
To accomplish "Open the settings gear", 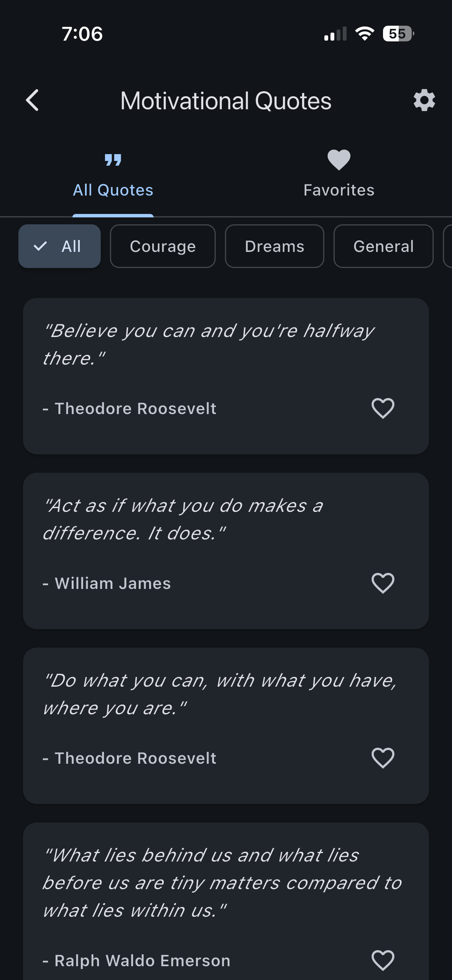I will pos(424,100).
